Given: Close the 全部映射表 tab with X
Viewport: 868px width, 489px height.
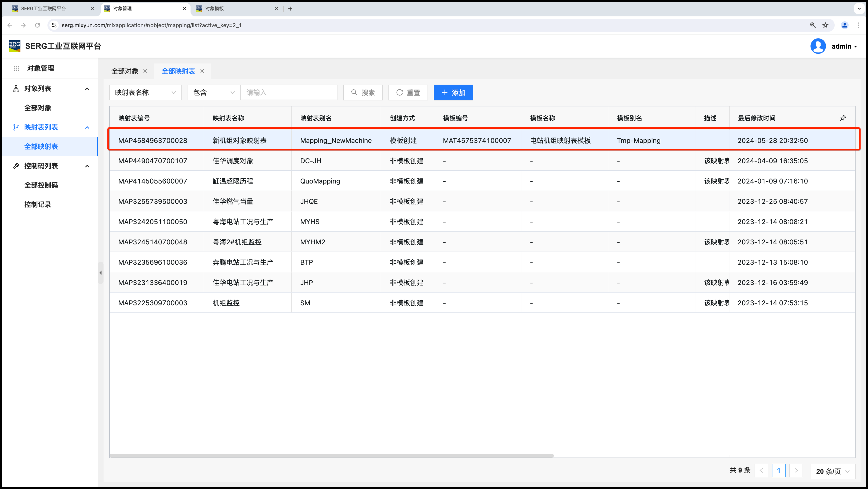Looking at the screenshot, I should coord(202,71).
